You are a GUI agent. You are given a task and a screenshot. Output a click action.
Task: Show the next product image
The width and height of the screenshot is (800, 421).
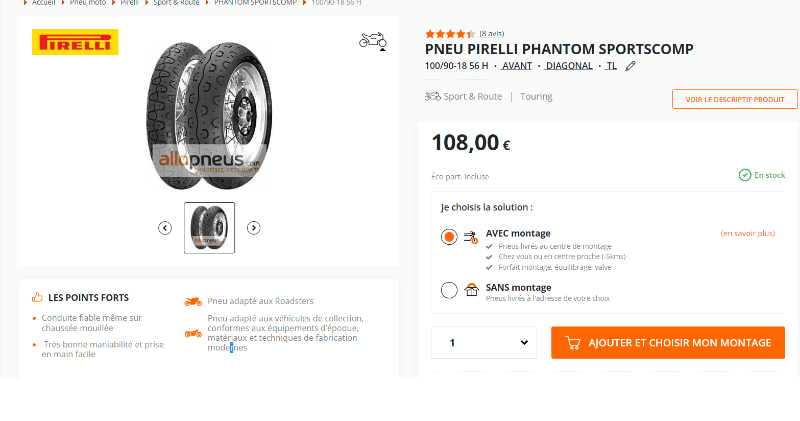point(254,228)
